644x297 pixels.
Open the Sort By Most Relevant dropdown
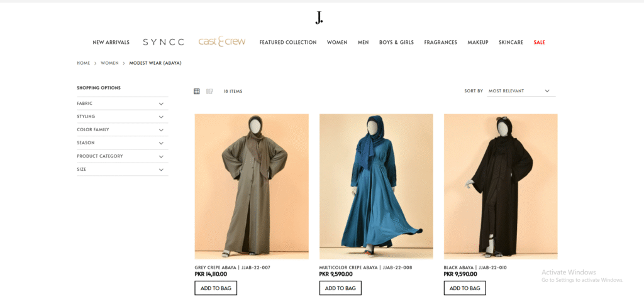521,91
